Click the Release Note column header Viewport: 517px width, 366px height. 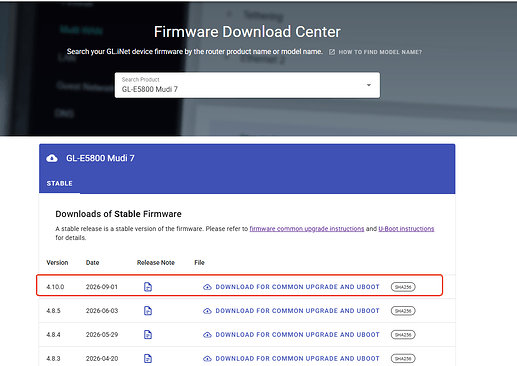(x=156, y=263)
